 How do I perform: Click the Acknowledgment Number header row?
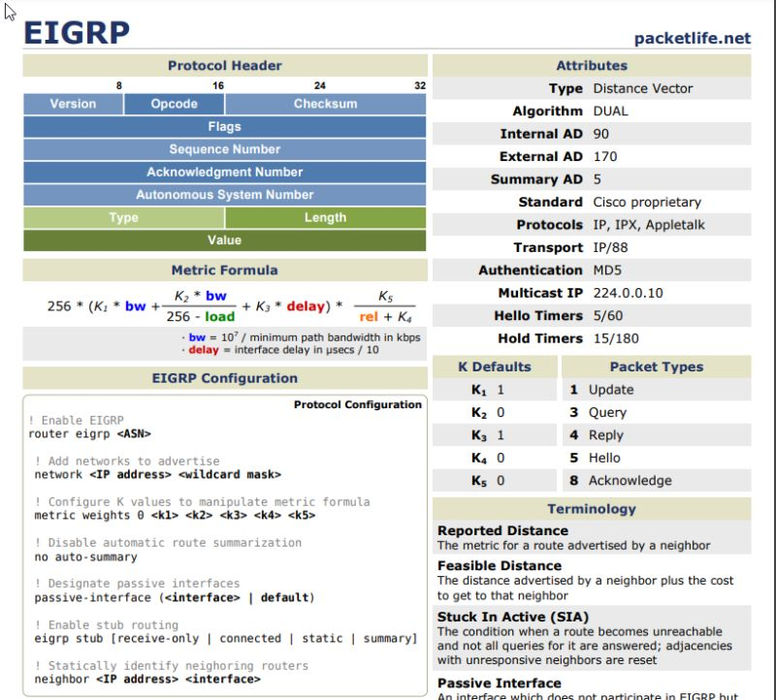225,173
